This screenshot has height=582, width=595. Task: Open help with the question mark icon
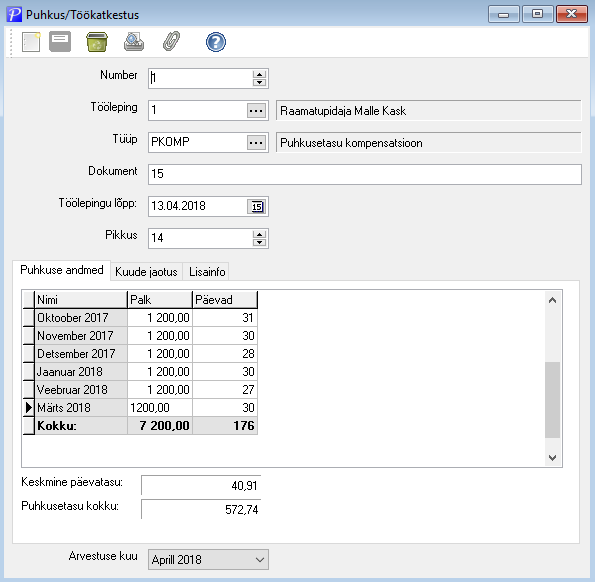(x=216, y=42)
